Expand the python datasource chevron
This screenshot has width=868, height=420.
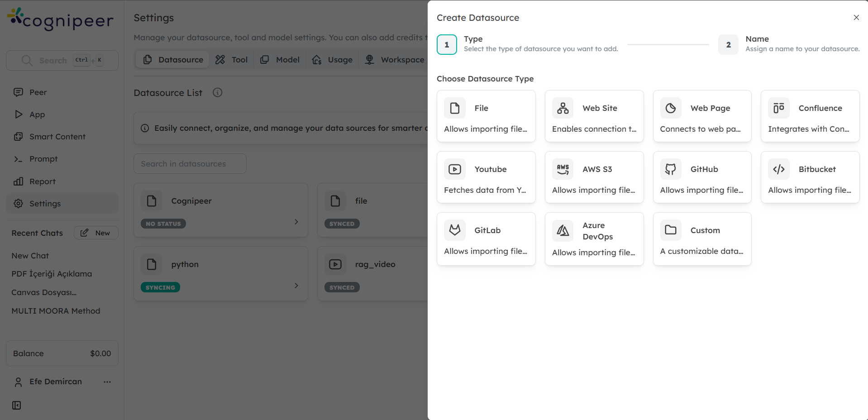(296, 286)
